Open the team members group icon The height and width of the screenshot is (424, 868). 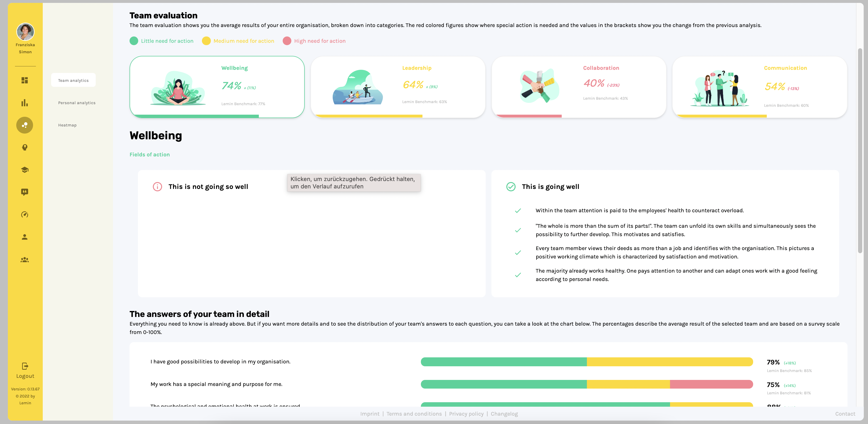tap(25, 259)
